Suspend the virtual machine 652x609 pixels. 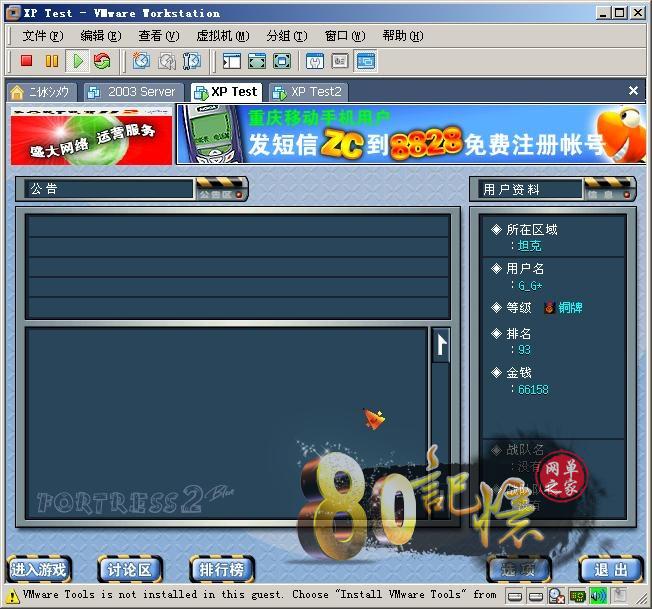(51, 61)
